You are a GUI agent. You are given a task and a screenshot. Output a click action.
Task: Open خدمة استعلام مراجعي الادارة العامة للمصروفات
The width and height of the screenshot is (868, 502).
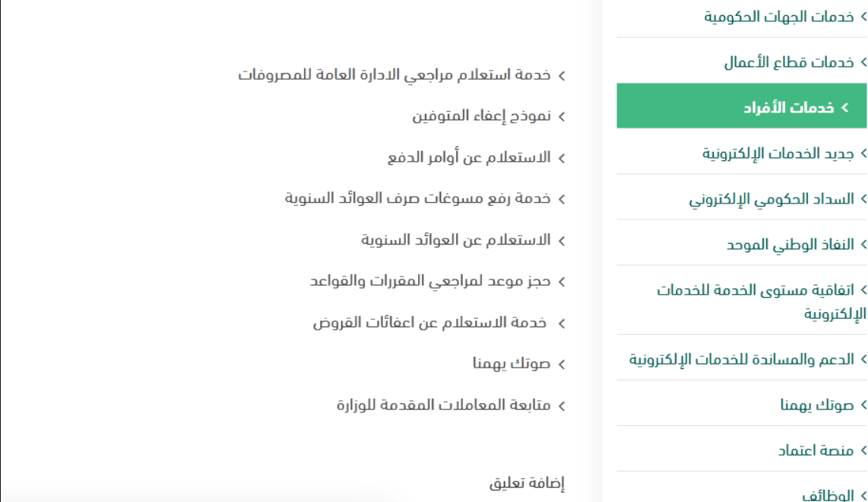(x=394, y=74)
